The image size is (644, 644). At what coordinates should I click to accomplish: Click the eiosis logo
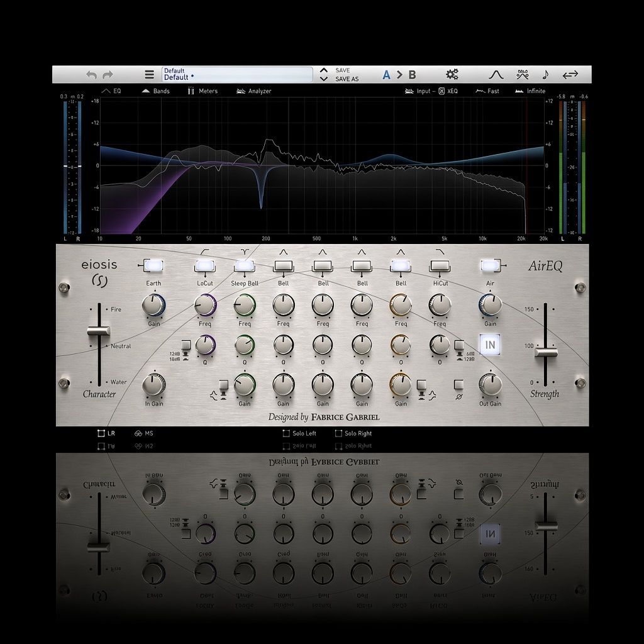click(99, 272)
